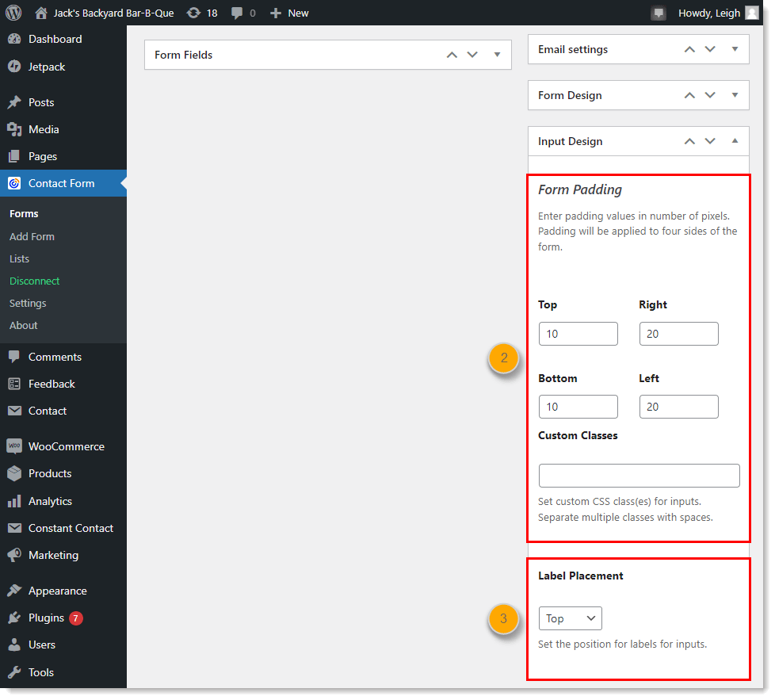Select Settings under Contact Form menu

point(27,303)
